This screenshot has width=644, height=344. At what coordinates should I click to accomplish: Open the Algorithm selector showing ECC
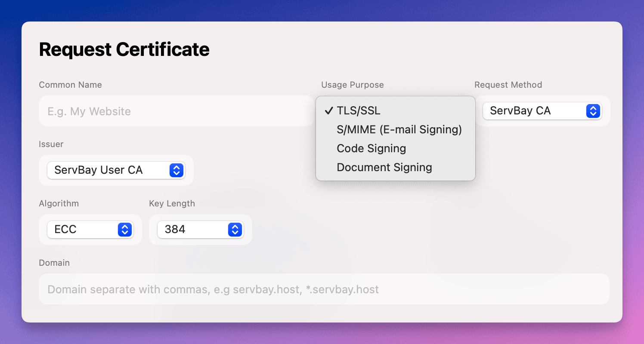click(90, 230)
